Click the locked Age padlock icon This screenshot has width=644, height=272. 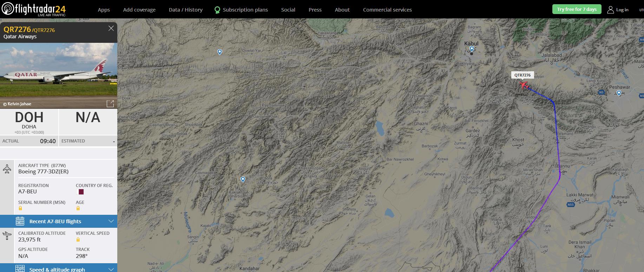click(78, 208)
